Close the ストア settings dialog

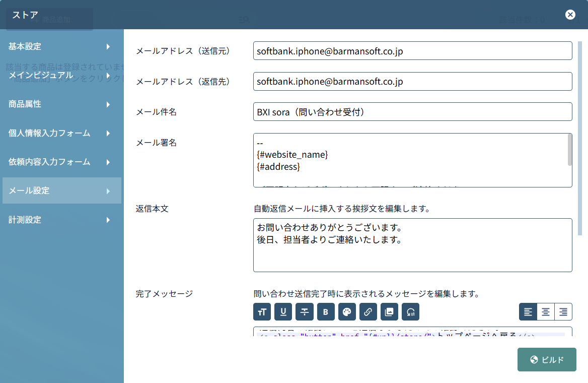pyautogui.click(x=570, y=15)
